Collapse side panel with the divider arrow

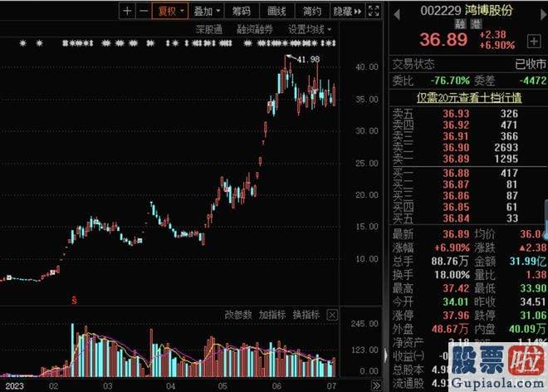(x=385, y=356)
